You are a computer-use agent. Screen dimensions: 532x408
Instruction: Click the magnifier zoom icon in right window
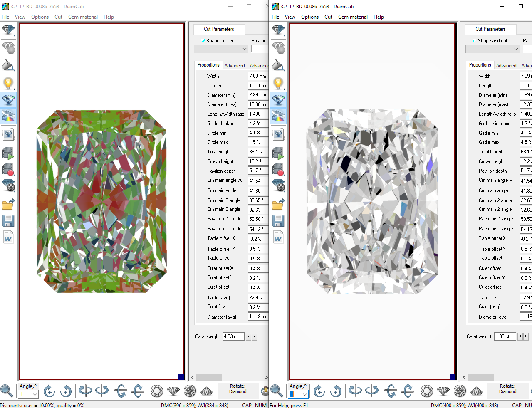coord(277,391)
